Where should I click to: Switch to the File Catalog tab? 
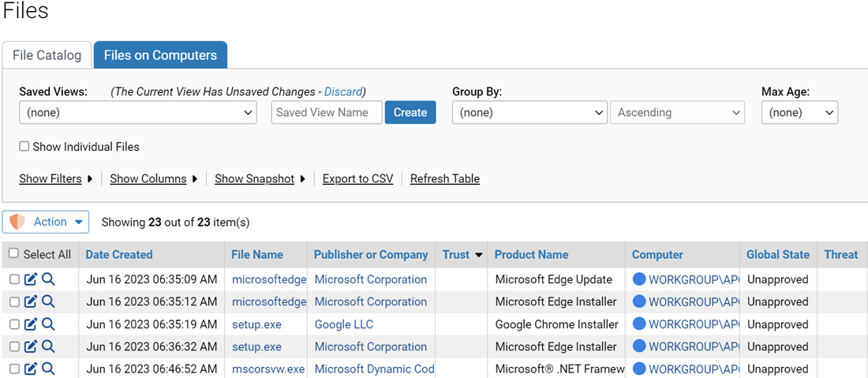47,55
